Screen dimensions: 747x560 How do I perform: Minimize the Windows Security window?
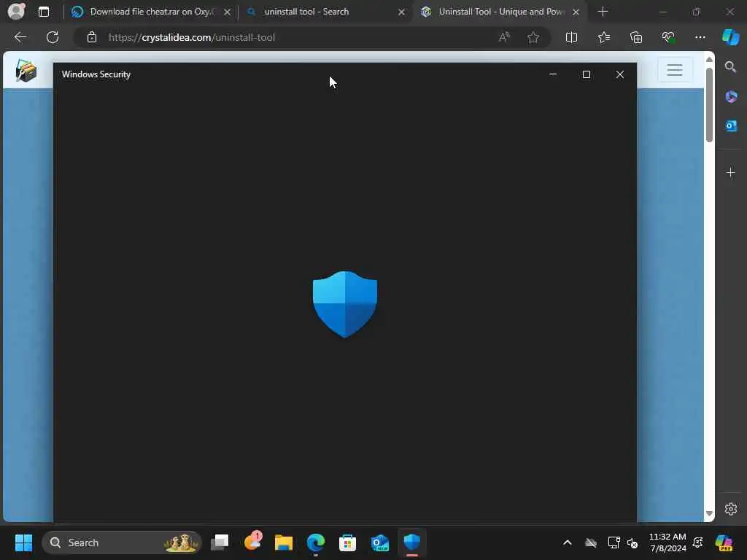coord(553,74)
